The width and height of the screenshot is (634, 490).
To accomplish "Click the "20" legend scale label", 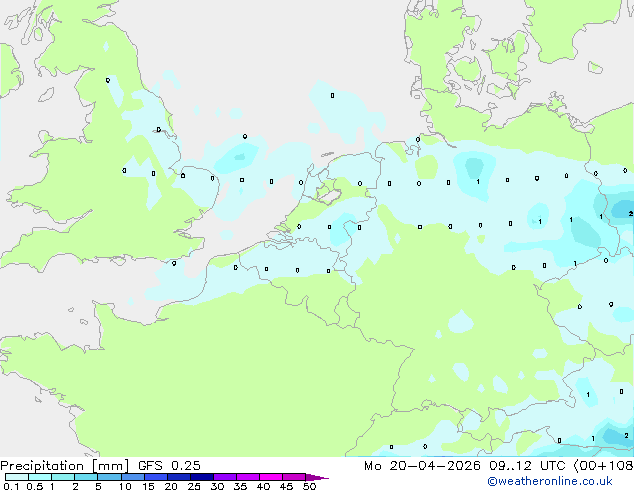I will 171,486.
